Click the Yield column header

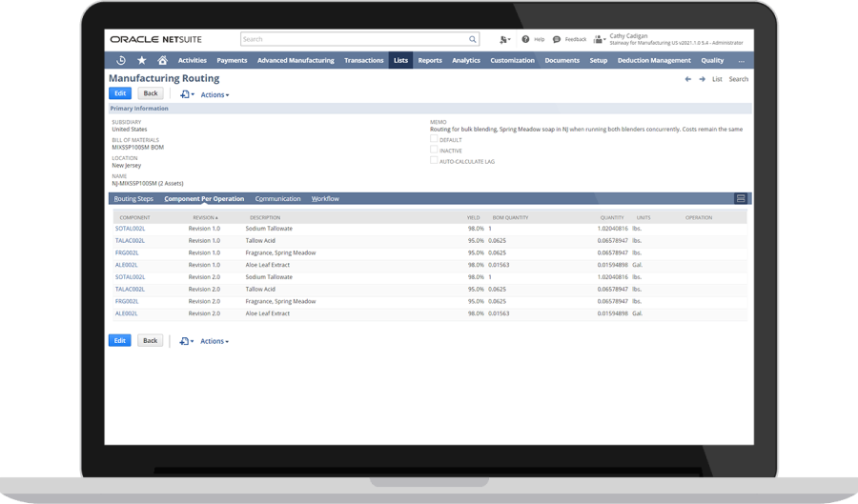tap(473, 217)
